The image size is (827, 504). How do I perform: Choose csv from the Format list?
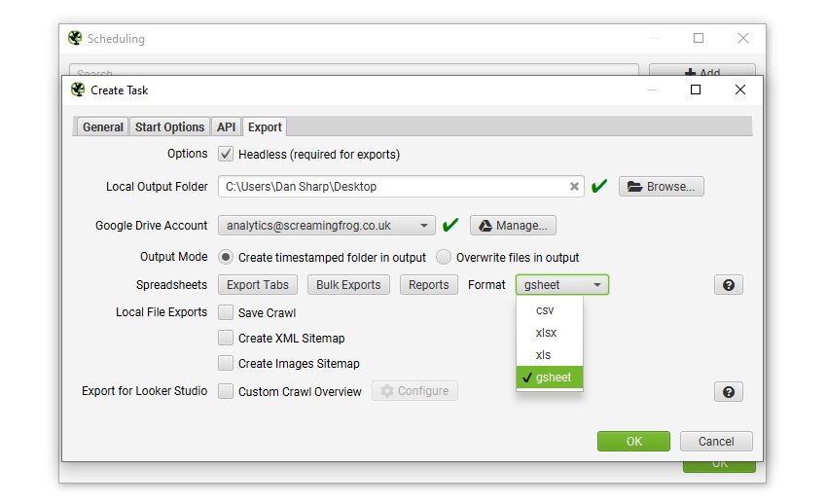(550, 310)
